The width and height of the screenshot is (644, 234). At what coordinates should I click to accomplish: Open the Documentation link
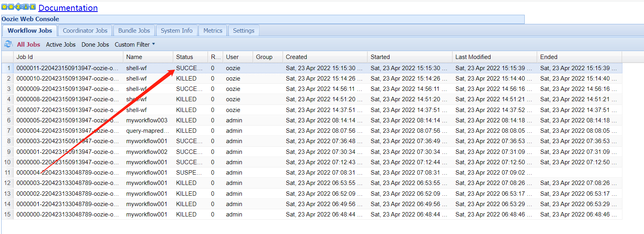[68, 8]
